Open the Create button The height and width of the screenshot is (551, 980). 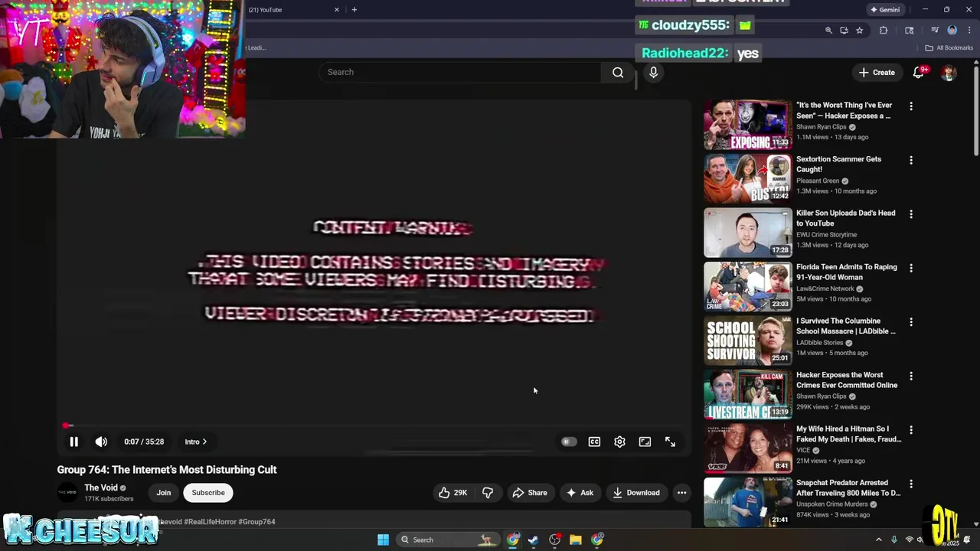tap(877, 72)
